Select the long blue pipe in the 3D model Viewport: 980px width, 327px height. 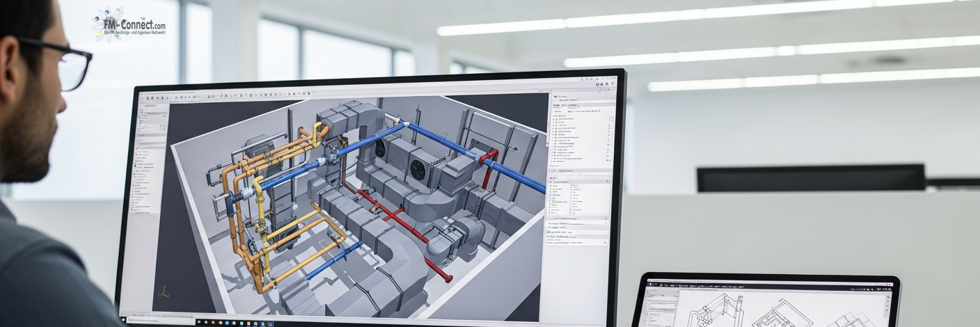coord(473,152)
